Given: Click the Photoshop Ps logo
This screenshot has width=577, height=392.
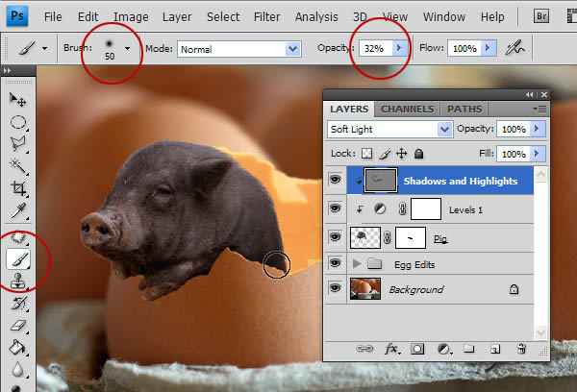Looking at the screenshot, I should point(17,16).
